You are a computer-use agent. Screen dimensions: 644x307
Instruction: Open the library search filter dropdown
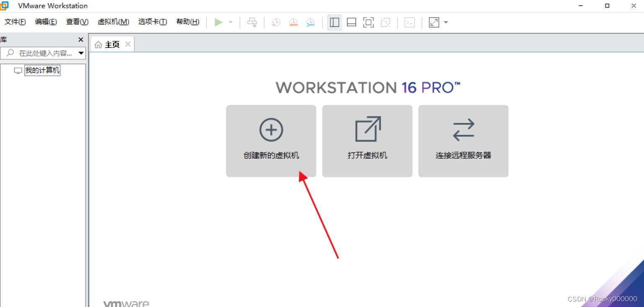click(x=81, y=53)
